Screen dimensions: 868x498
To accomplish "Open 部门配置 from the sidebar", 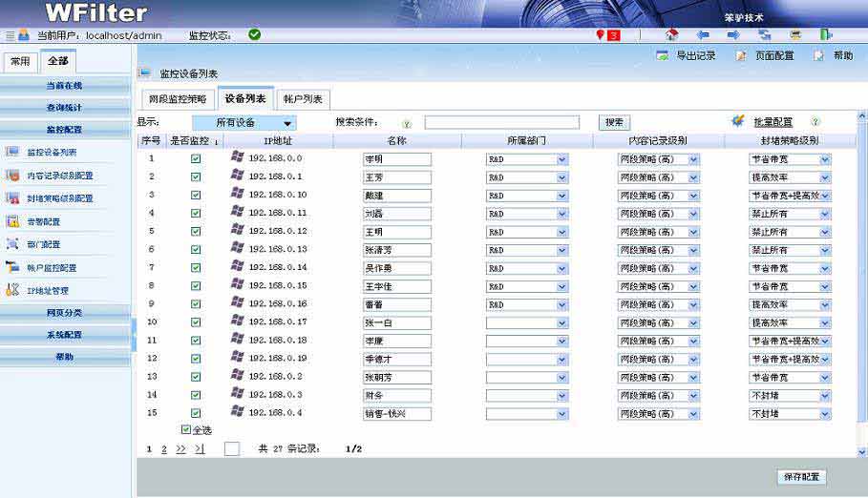I will (x=43, y=244).
